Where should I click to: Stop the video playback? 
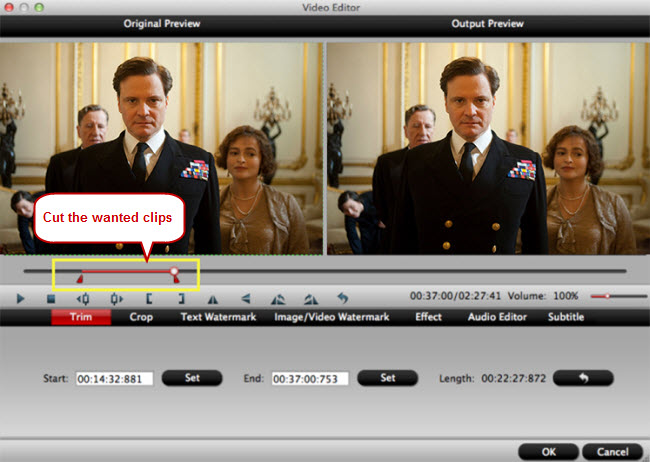(x=51, y=299)
